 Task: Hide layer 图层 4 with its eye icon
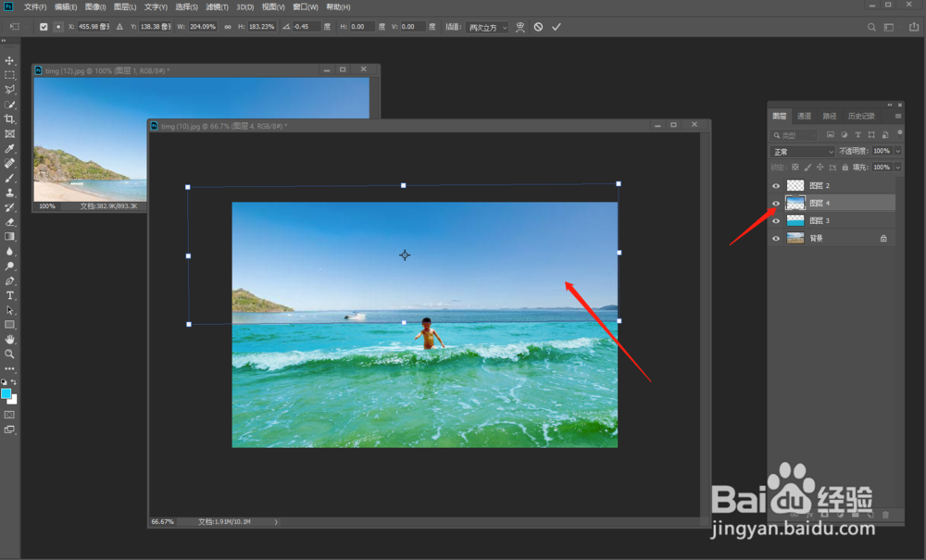[776, 204]
